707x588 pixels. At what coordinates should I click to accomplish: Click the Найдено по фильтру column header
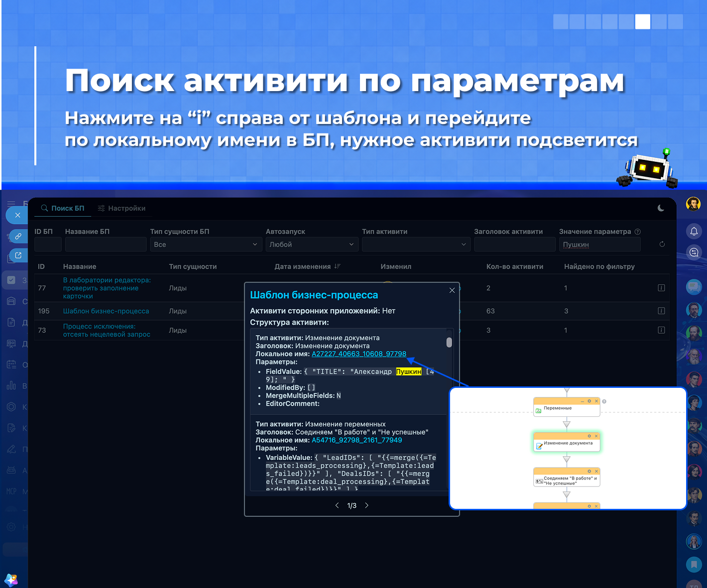pyautogui.click(x=599, y=266)
